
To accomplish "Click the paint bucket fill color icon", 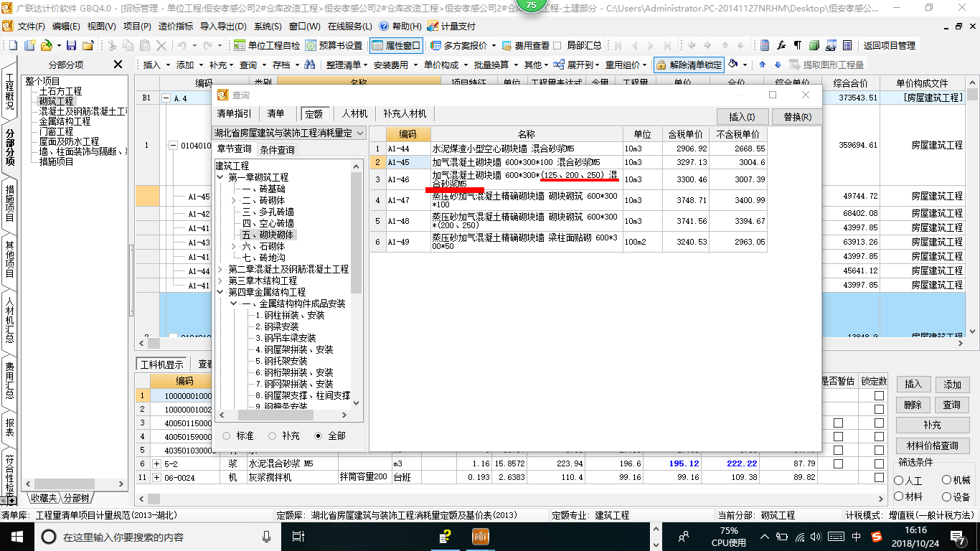I will point(733,65).
